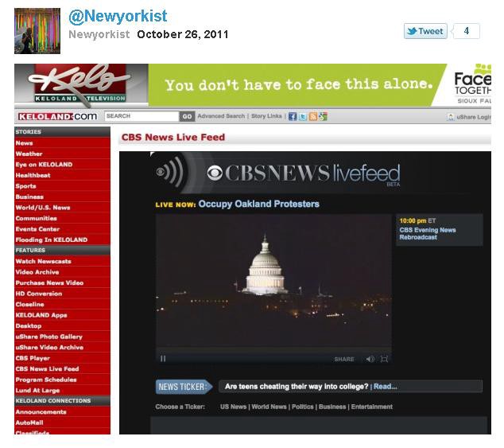
Task: Click the uShare Login link
Action: point(469,117)
